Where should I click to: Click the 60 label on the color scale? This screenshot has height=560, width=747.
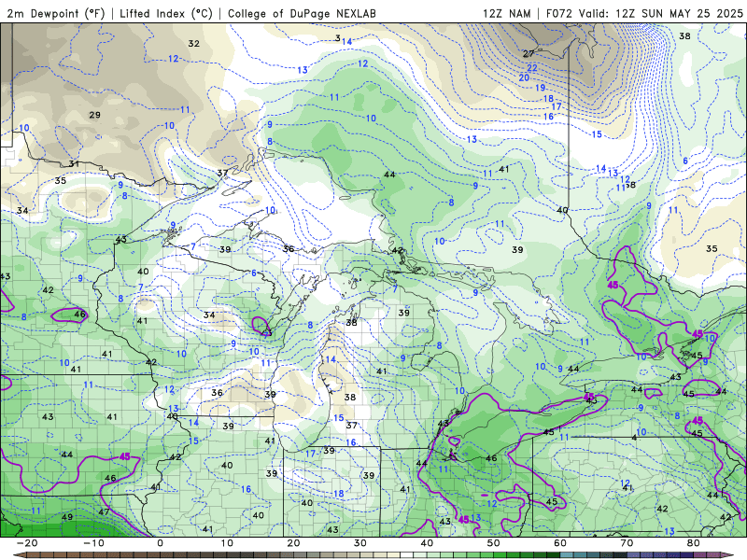point(560,543)
